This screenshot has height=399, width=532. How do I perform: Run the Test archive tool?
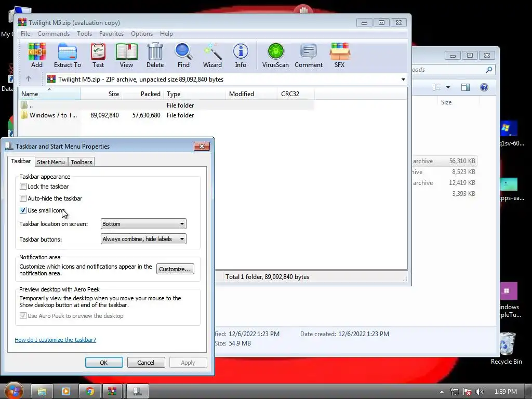pyautogui.click(x=98, y=55)
